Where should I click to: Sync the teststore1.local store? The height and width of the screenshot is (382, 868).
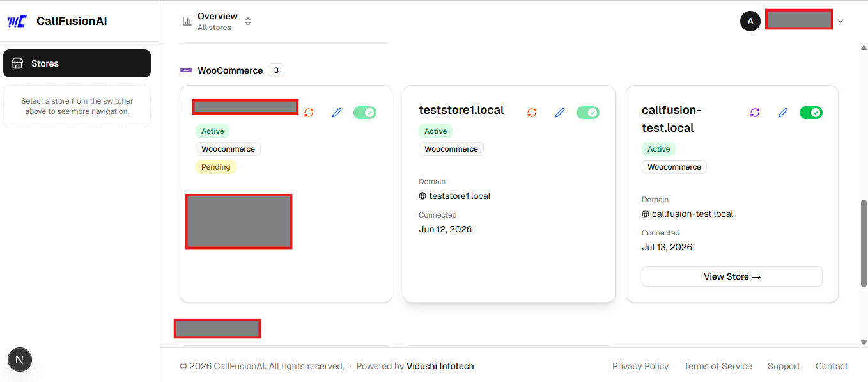532,113
